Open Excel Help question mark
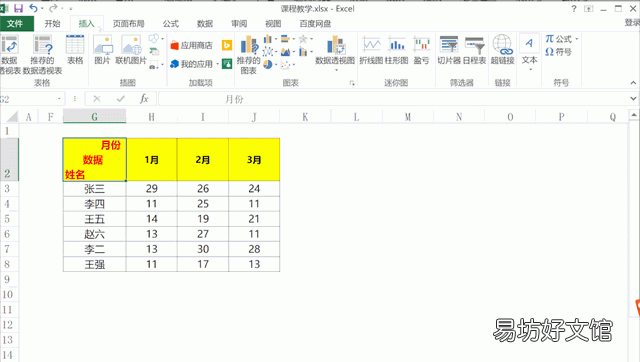The height and width of the screenshot is (362, 640). click(x=574, y=9)
